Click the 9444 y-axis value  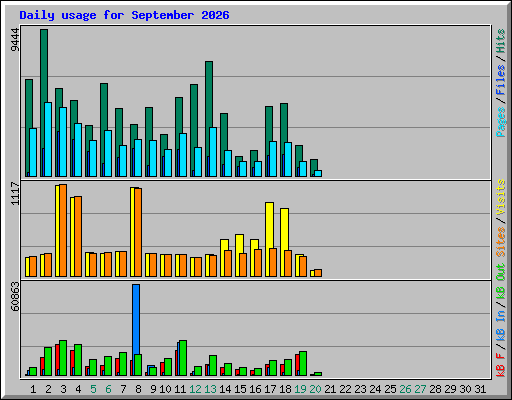click(15, 40)
